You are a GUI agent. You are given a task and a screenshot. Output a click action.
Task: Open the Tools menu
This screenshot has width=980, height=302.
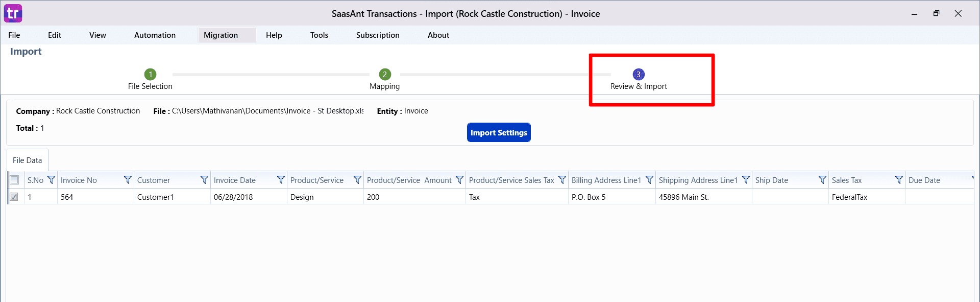click(x=319, y=35)
